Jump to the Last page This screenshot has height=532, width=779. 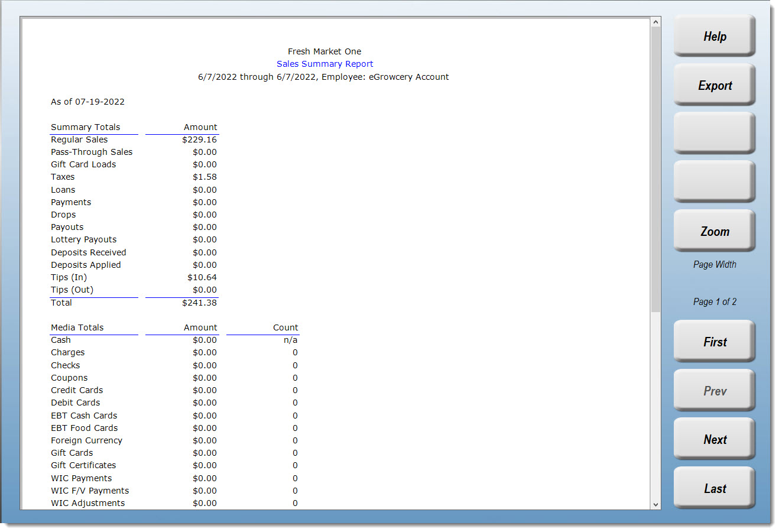[x=715, y=488]
